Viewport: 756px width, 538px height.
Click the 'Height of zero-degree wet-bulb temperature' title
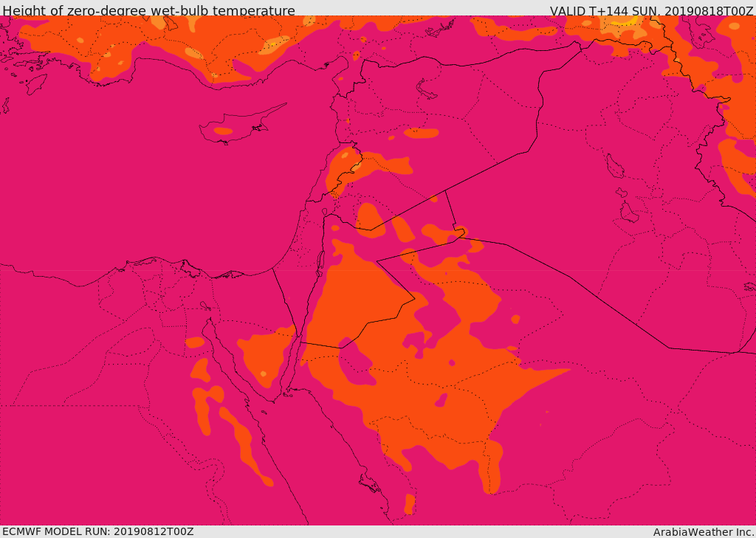148,10
